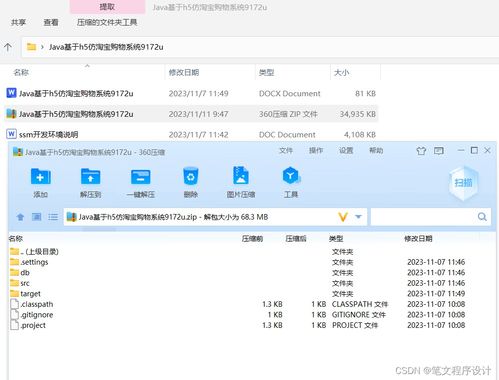Click the orange V icon in path bar
This screenshot has width=499, height=380.
pos(343,217)
